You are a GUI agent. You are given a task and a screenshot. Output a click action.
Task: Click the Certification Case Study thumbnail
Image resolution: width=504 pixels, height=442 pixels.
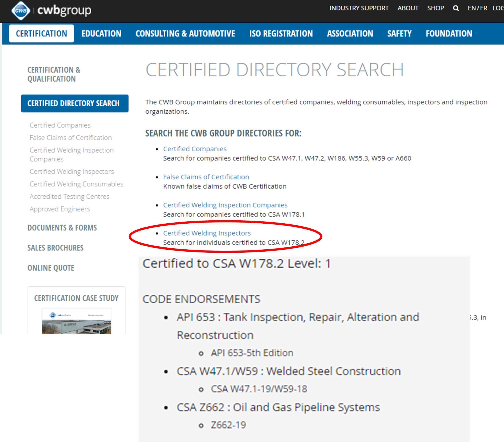coord(76,321)
